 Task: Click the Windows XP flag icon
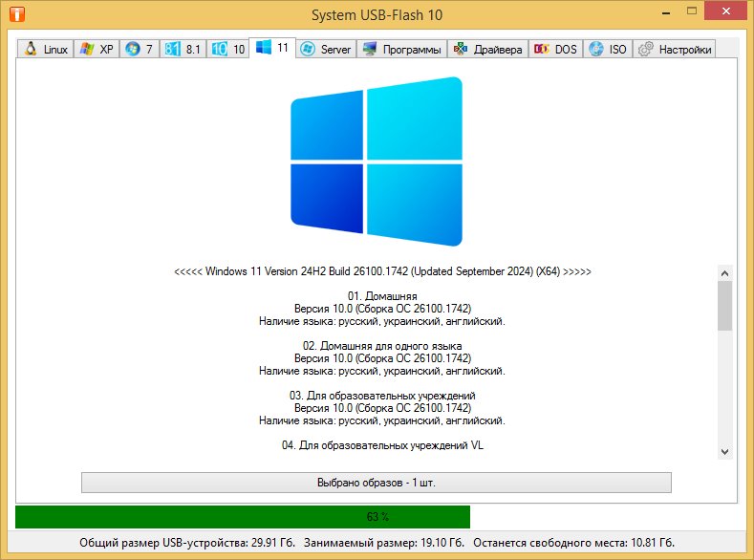click(x=87, y=50)
